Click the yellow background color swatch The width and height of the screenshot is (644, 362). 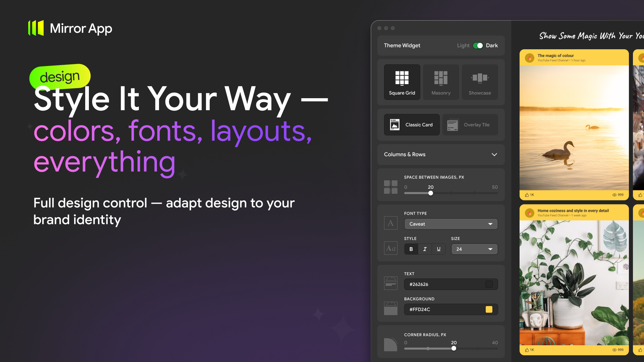pyautogui.click(x=489, y=309)
